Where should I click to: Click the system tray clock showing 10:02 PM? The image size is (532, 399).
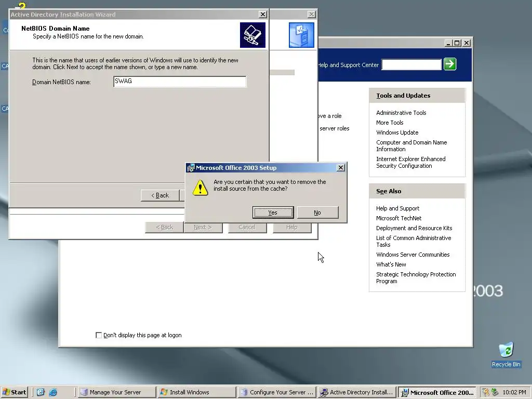click(x=514, y=392)
